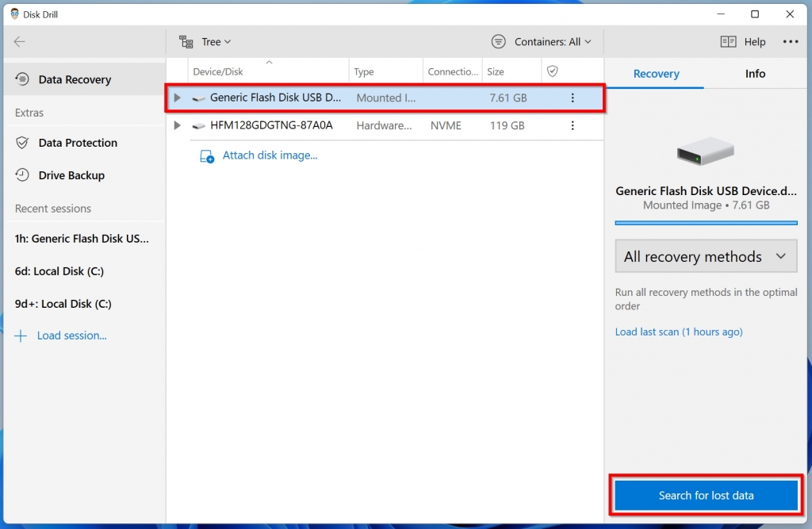Open options menu for HFM128GDGTNG drive
The image size is (812, 529).
click(x=573, y=125)
